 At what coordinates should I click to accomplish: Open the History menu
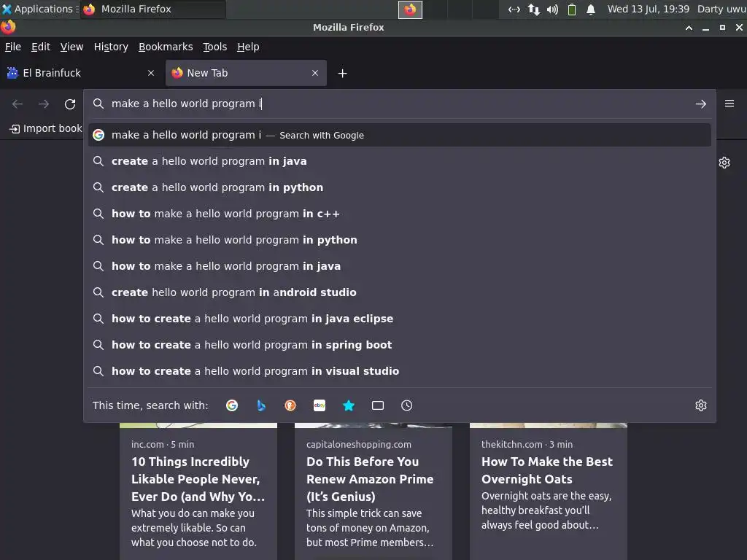111,47
